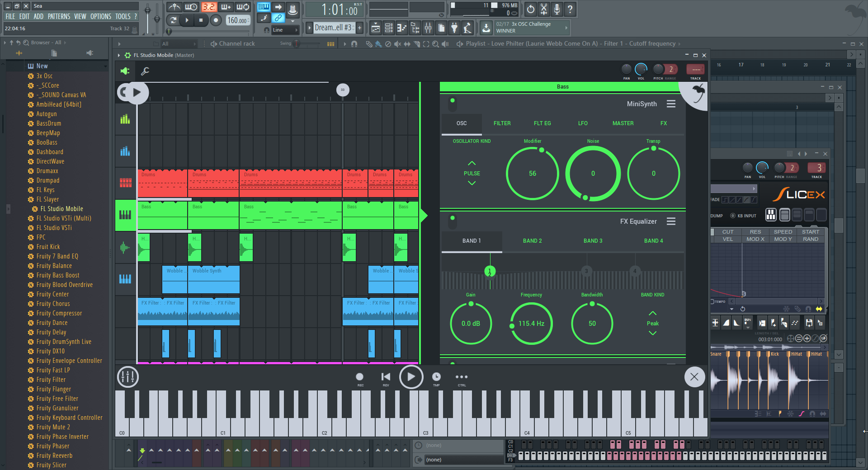Toggle loop recording icon

(243, 7)
